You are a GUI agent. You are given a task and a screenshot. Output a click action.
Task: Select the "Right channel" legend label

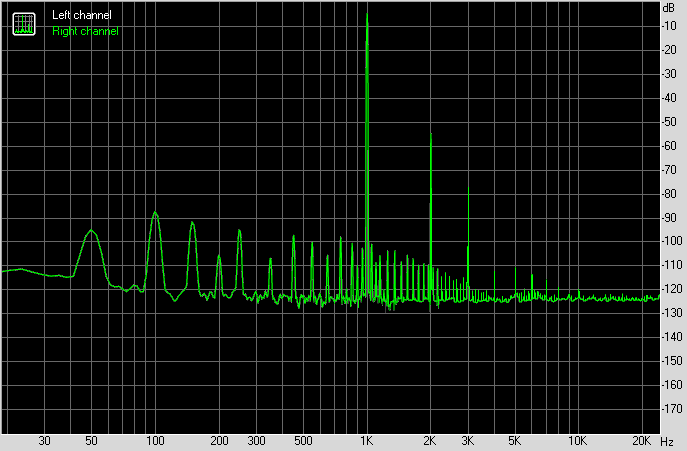point(85,31)
